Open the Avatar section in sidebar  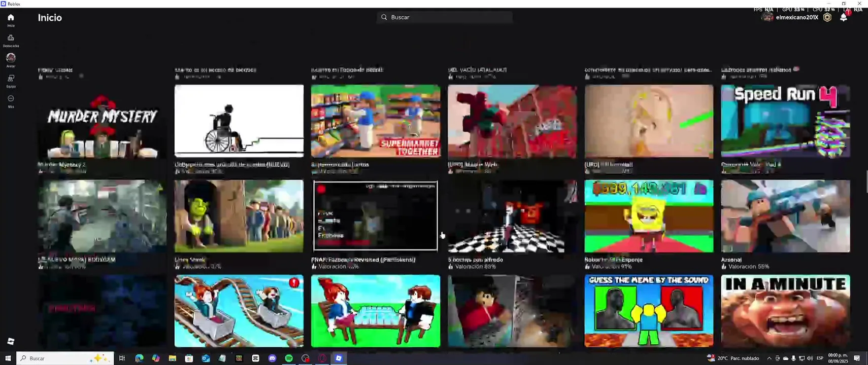coord(11,60)
